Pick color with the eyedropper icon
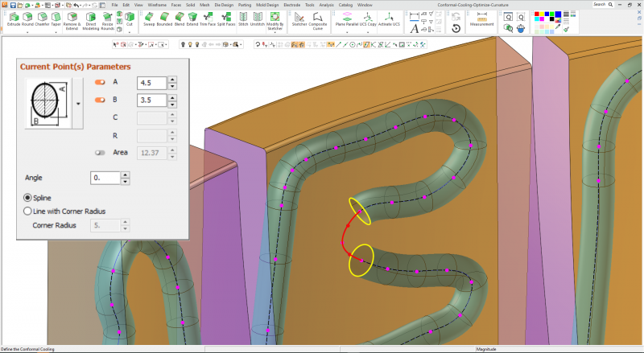Viewport: 644px width, 353px height. point(558,27)
